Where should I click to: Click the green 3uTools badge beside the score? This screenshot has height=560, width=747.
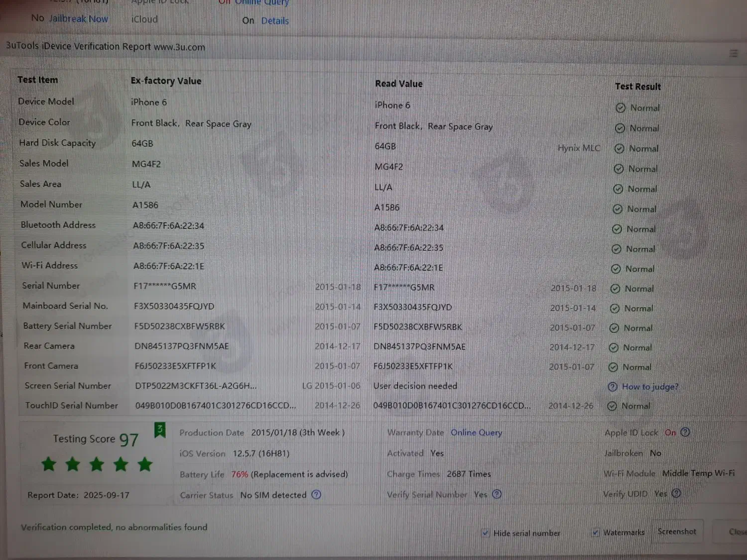(160, 430)
